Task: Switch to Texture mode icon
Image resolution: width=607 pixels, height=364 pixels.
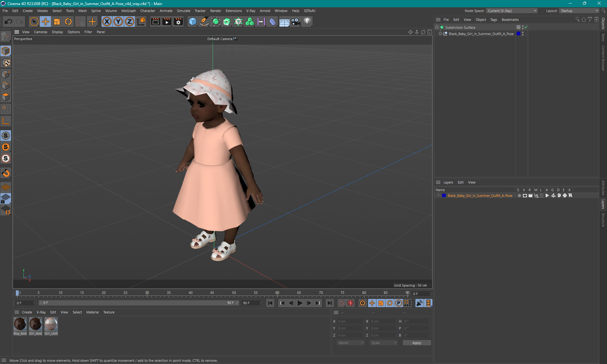Action: tap(6, 63)
